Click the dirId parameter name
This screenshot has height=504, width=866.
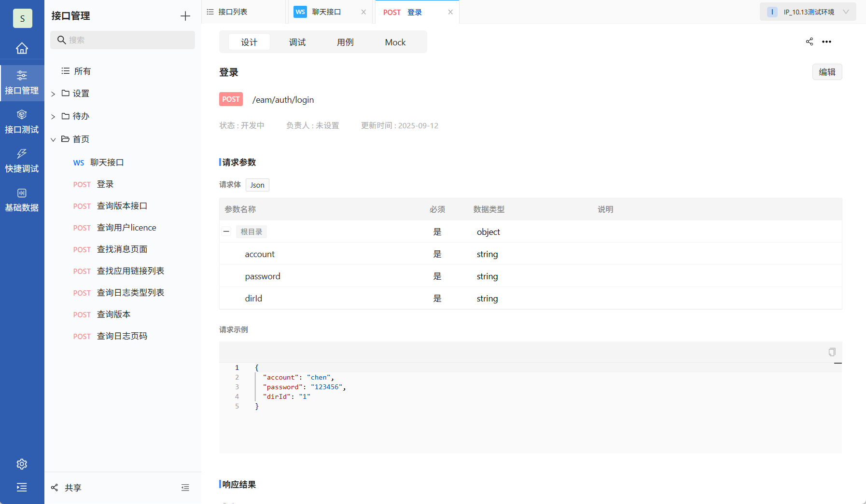(x=253, y=299)
